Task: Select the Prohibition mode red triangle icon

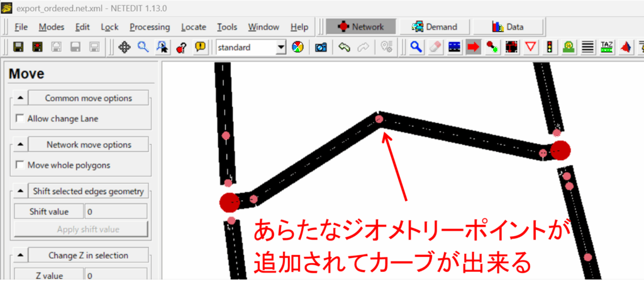Action: [x=531, y=47]
